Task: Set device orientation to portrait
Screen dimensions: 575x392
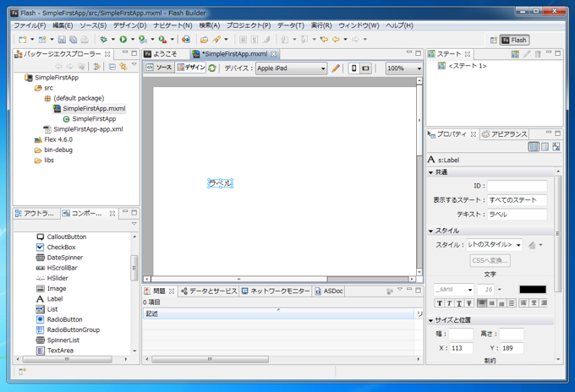Action: (353, 68)
